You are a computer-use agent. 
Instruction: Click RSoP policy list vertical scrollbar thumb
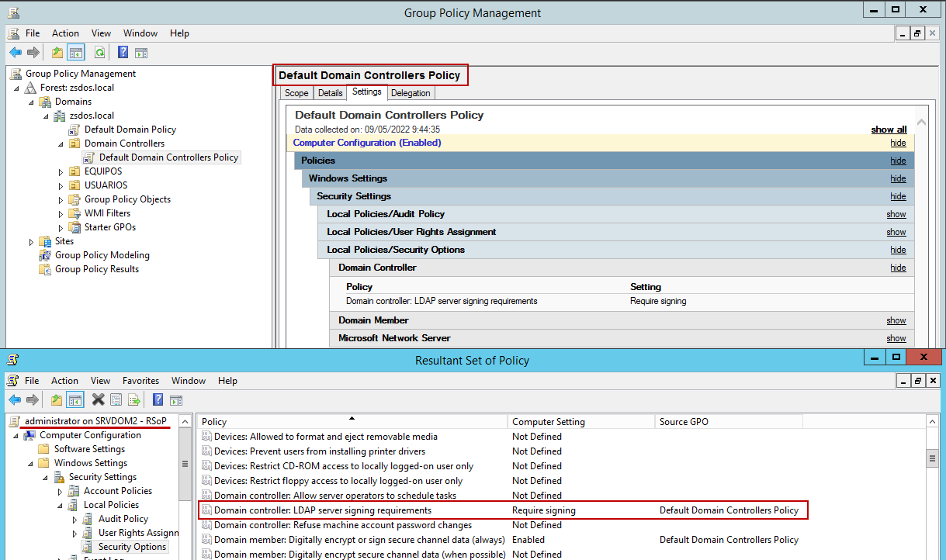[x=932, y=458]
